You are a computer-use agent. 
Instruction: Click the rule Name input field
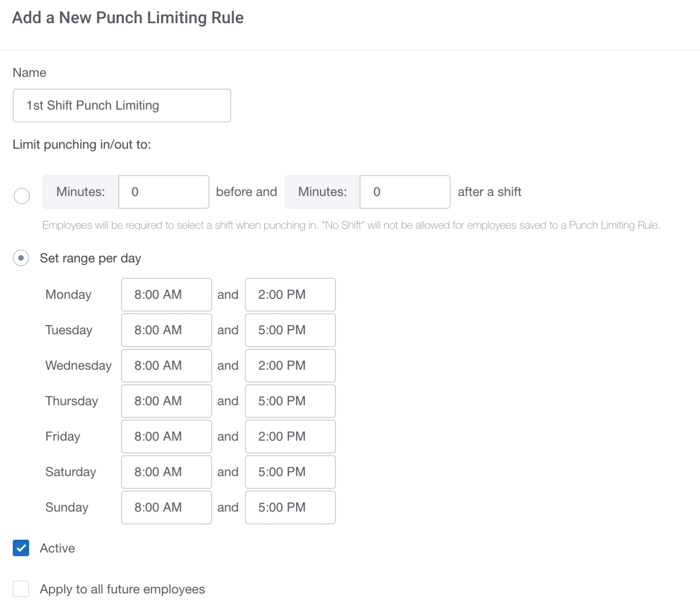tap(121, 105)
